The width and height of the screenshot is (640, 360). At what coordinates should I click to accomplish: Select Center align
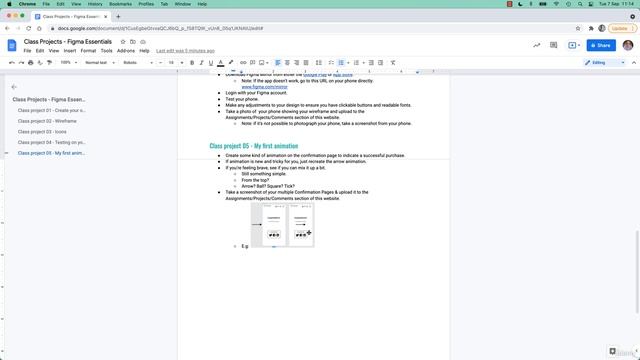click(x=287, y=62)
